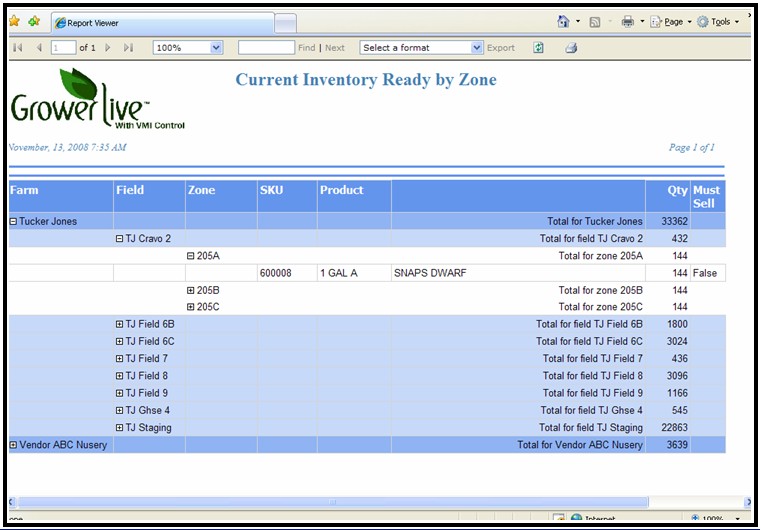Screen dimensions: 761x530
Task: Open the Select a format dropdown
Action: (477, 47)
